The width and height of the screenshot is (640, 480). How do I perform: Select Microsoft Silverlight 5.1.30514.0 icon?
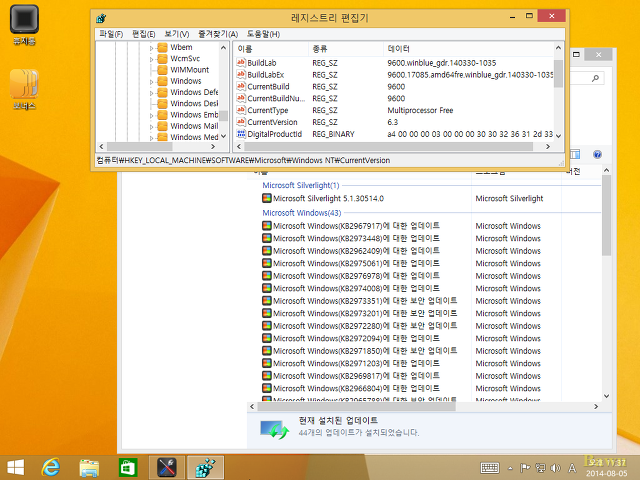pos(267,198)
